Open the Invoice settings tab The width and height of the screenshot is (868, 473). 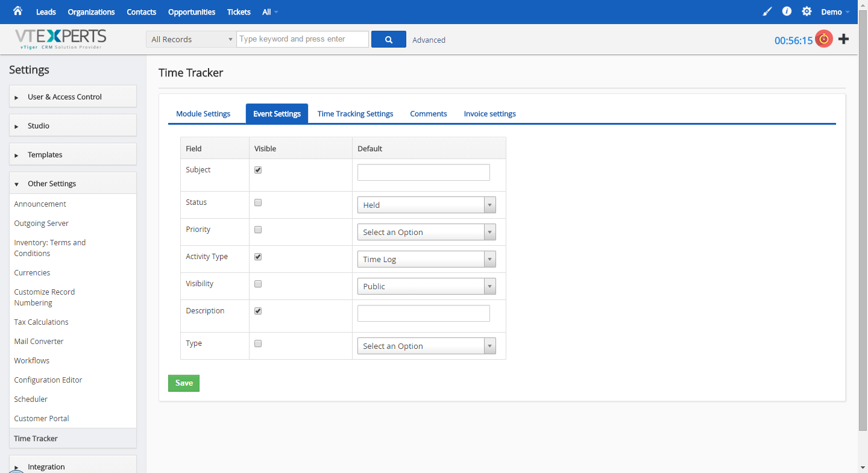489,113
